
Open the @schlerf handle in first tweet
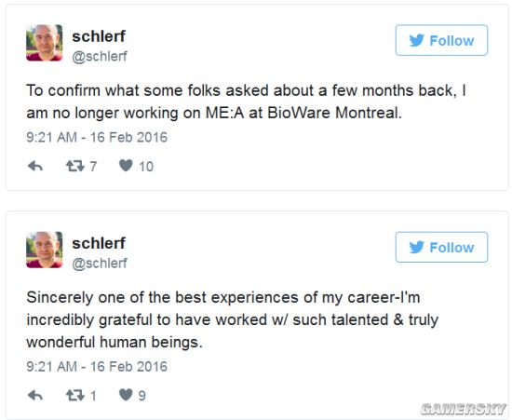[100, 57]
